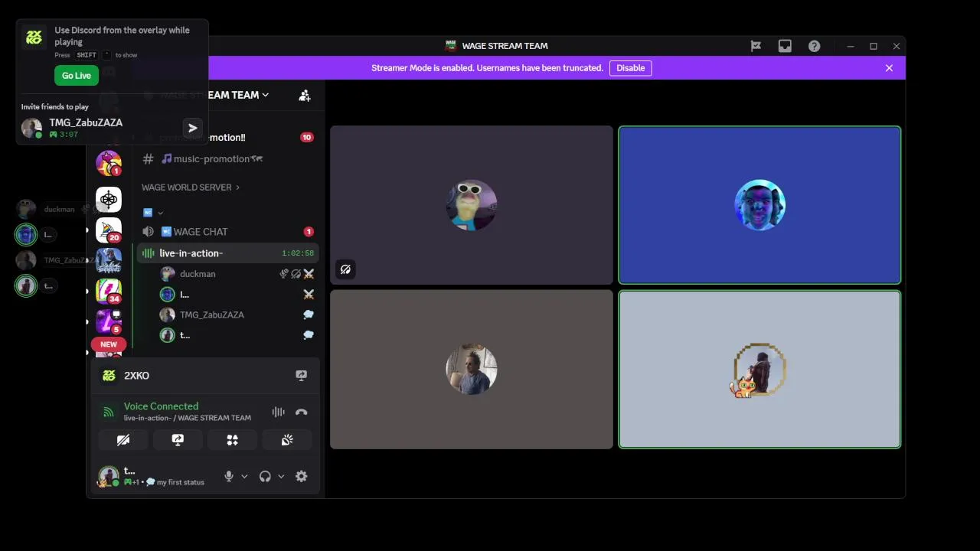Image resolution: width=980 pixels, height=551 pixels.
Task: Select duckman in the voice channel list
Action: [236, 274]
